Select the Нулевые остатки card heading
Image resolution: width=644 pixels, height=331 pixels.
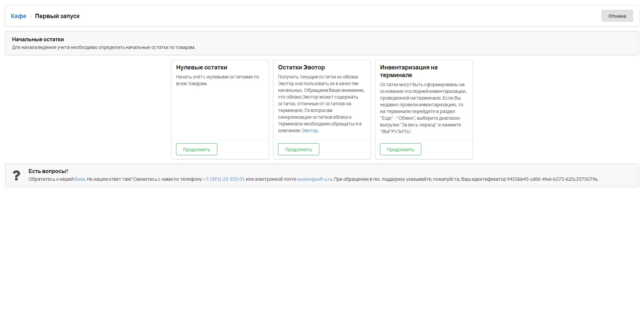click(x=202, y=67)
